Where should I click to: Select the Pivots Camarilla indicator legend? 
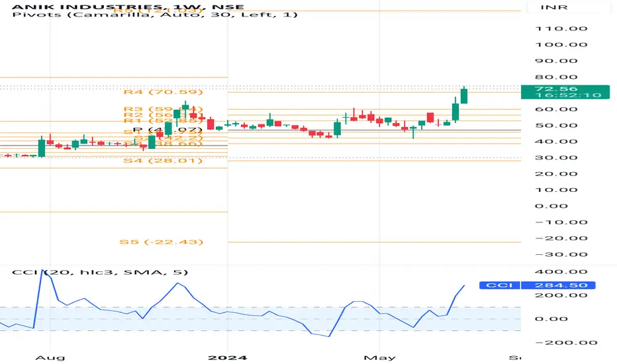(155, 15)
